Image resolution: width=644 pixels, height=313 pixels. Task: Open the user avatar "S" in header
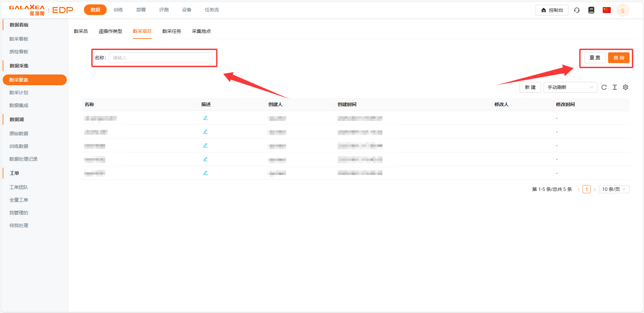click(x=623, y=10)
